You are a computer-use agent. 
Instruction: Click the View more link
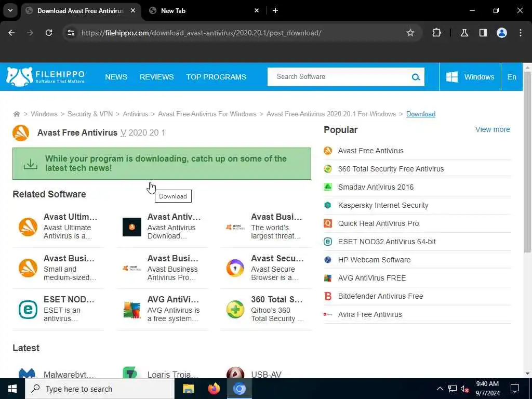493,129
